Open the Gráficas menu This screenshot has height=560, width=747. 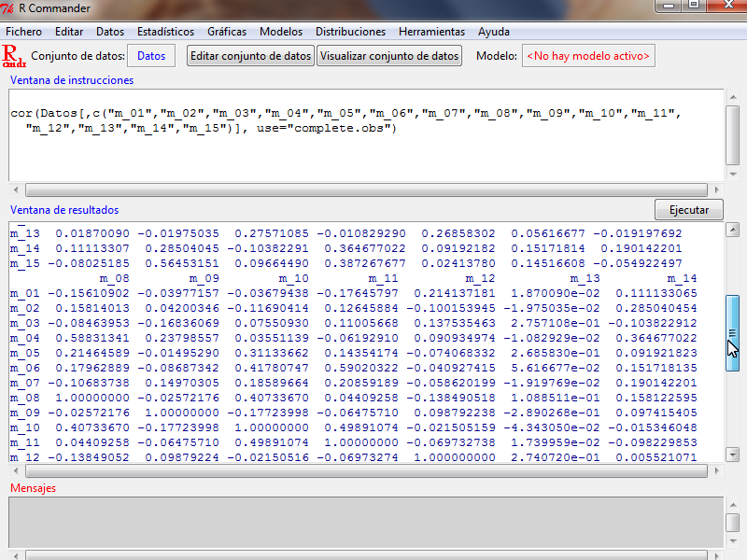pyautogui.click(x=227, y=32)
